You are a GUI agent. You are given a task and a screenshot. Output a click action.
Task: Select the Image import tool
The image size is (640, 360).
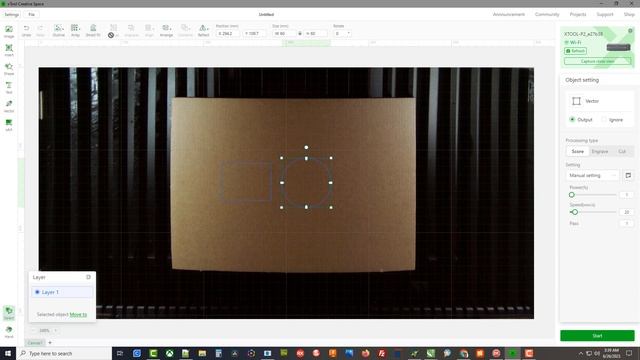(9, 31)
